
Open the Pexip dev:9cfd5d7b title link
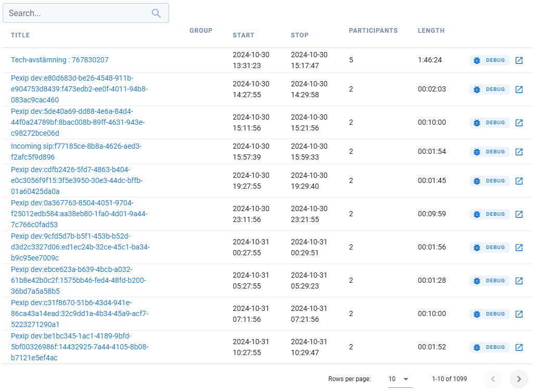pos(80,247)
